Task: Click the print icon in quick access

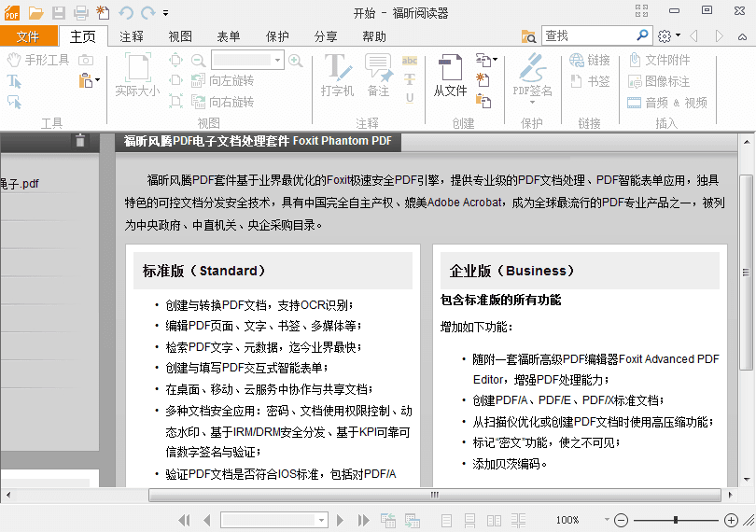Action: coord(81,12)
